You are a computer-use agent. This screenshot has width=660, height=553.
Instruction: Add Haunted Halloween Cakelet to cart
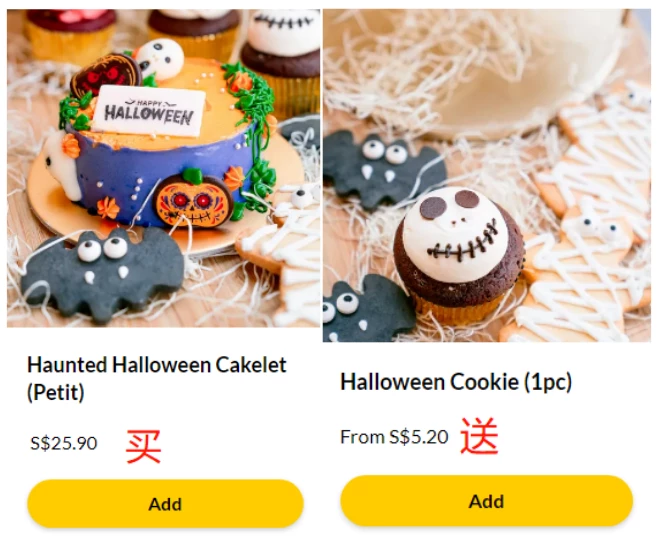(165, 503)
